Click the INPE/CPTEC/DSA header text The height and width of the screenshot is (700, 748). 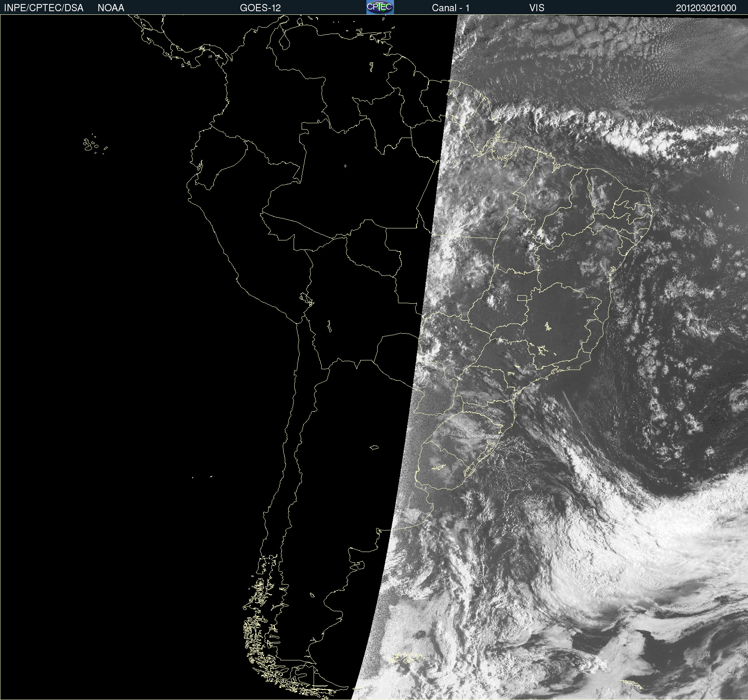click(44, 8)
